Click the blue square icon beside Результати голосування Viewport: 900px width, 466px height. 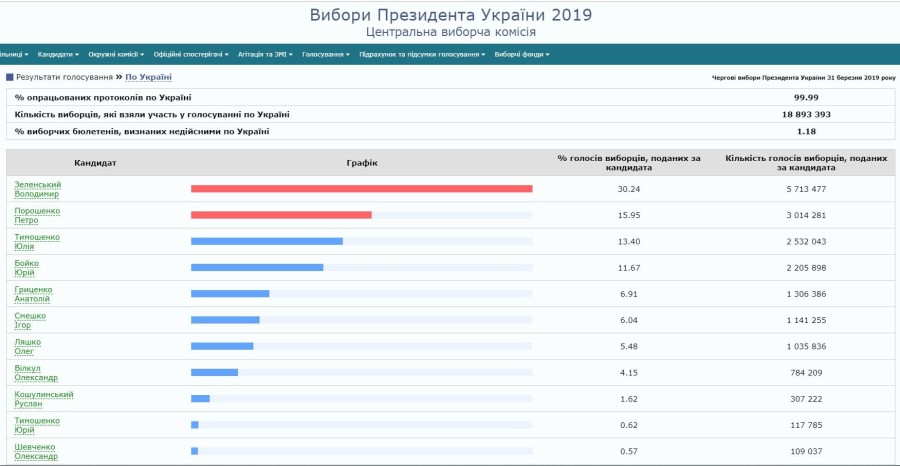(x=10, y=77)
